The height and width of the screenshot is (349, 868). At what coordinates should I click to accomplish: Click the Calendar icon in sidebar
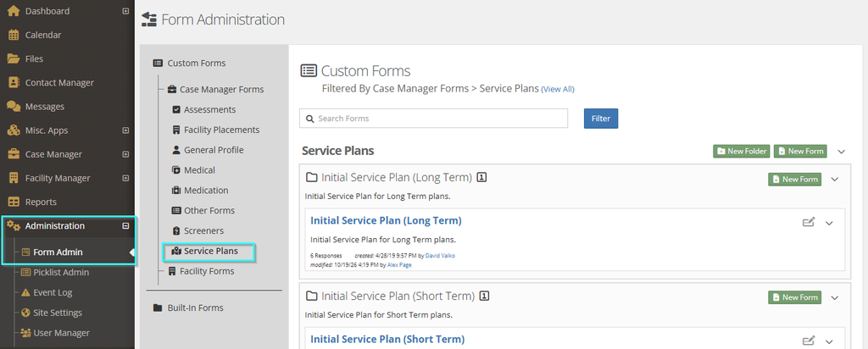(x=14, y=35)
